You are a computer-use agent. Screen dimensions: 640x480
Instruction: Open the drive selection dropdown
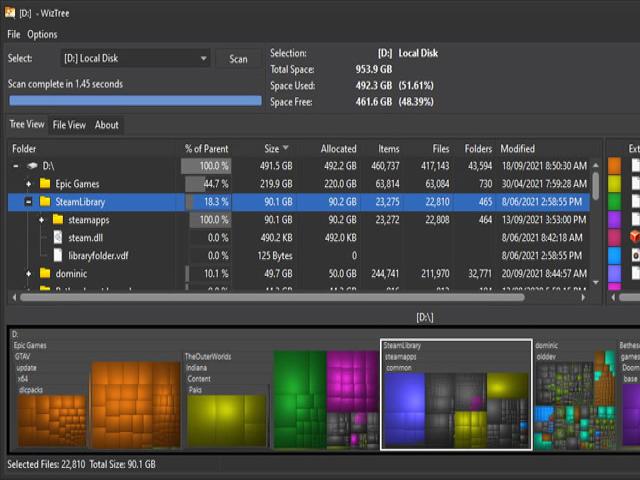point(135,58)
